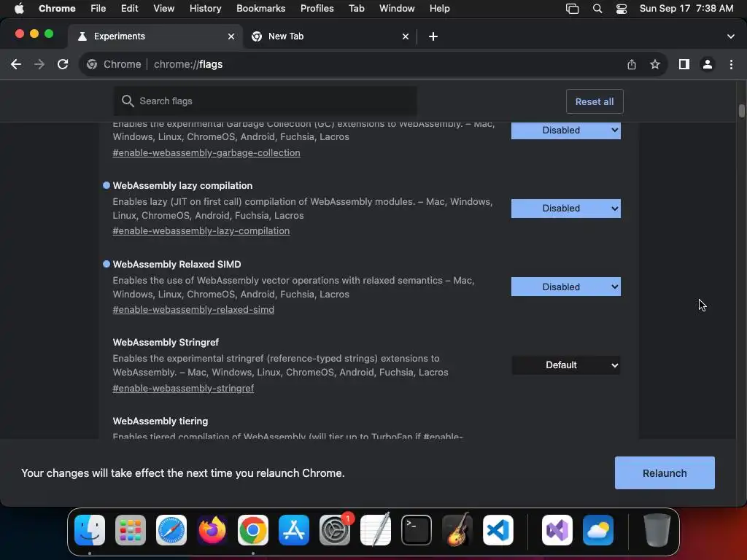Open TextEdit from the Dock
747x560 pixels.
pos(376,530)
